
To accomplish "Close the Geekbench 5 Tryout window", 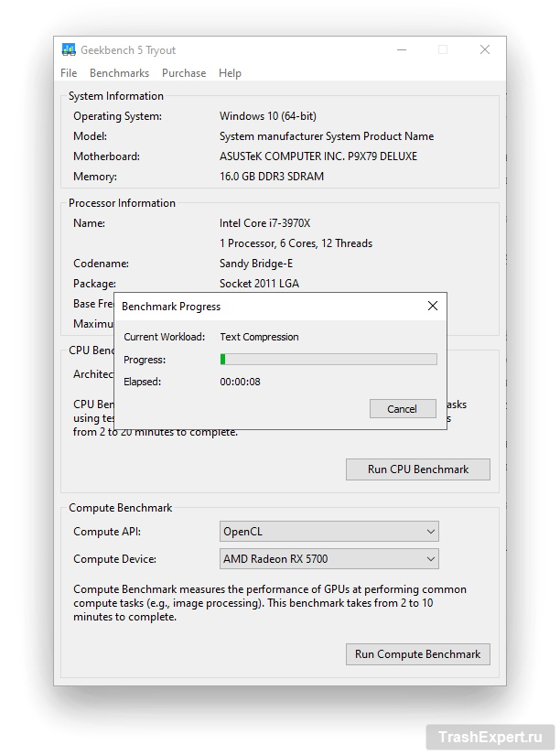I will click(x=485, y=49).
